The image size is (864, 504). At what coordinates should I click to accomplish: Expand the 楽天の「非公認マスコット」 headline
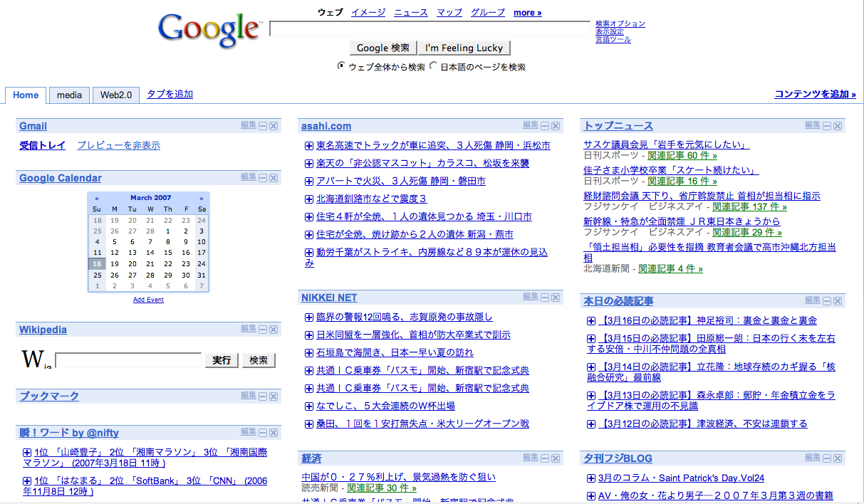point(309,164)
